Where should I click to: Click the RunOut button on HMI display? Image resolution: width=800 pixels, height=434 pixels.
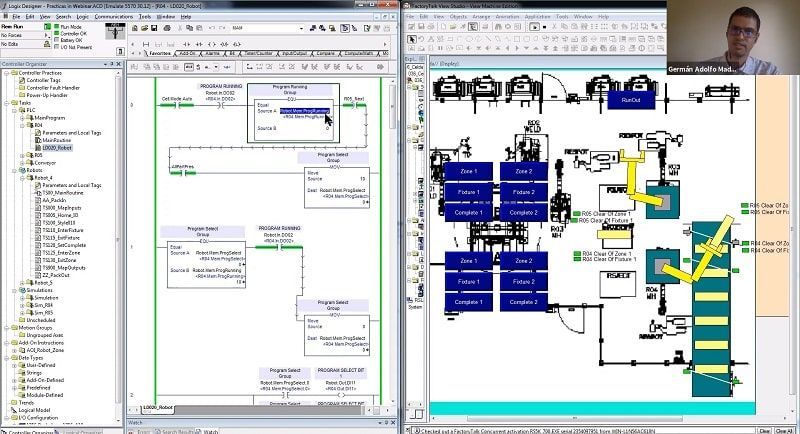[x=631, y=100]
